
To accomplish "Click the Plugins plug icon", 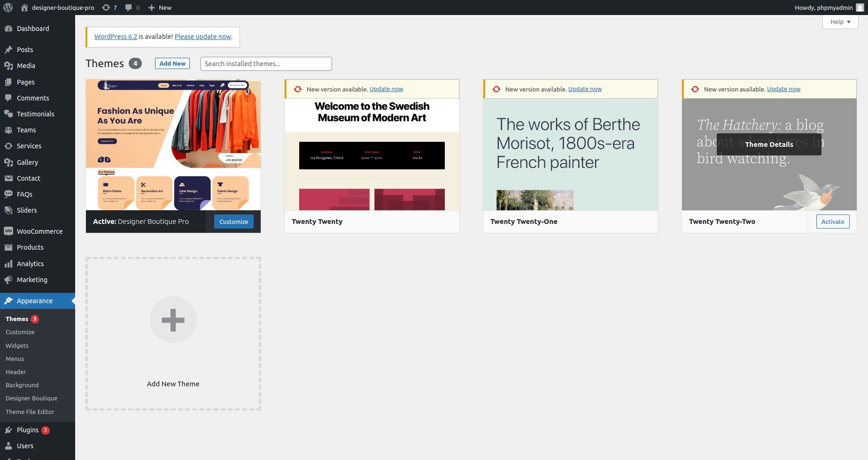I will point(8,430).
